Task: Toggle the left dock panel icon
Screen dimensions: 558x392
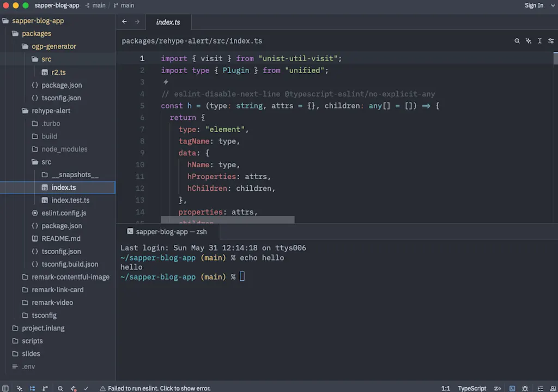Action: pos(5,388)
